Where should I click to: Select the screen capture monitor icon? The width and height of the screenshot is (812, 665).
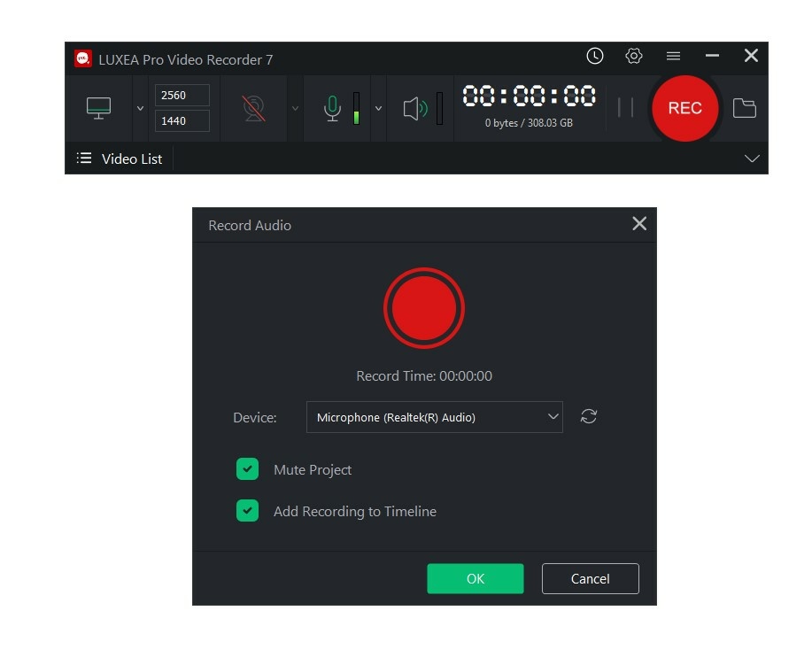98,108
